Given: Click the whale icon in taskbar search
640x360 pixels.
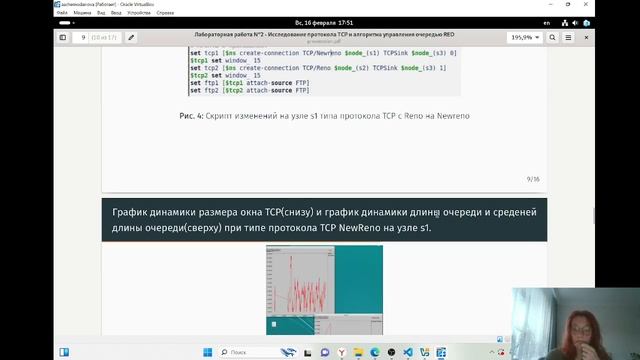Looking at the screenshot, I should [288, 352].
